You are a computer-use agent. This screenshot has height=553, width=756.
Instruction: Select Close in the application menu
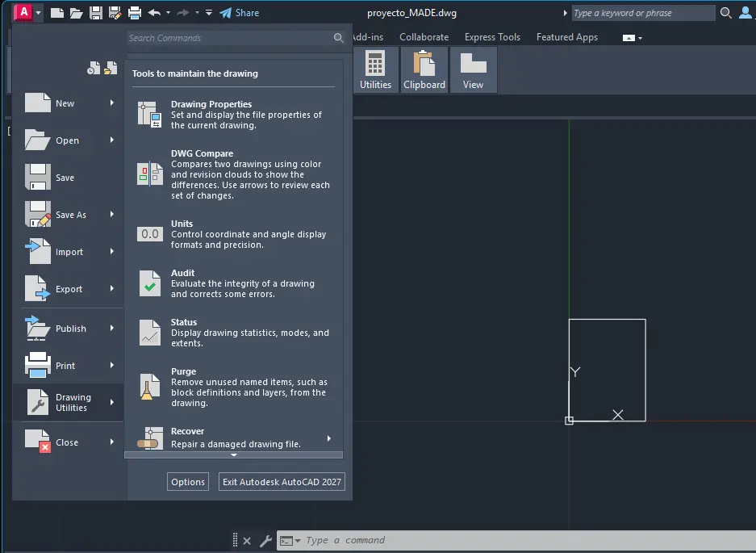coord(69,442)
